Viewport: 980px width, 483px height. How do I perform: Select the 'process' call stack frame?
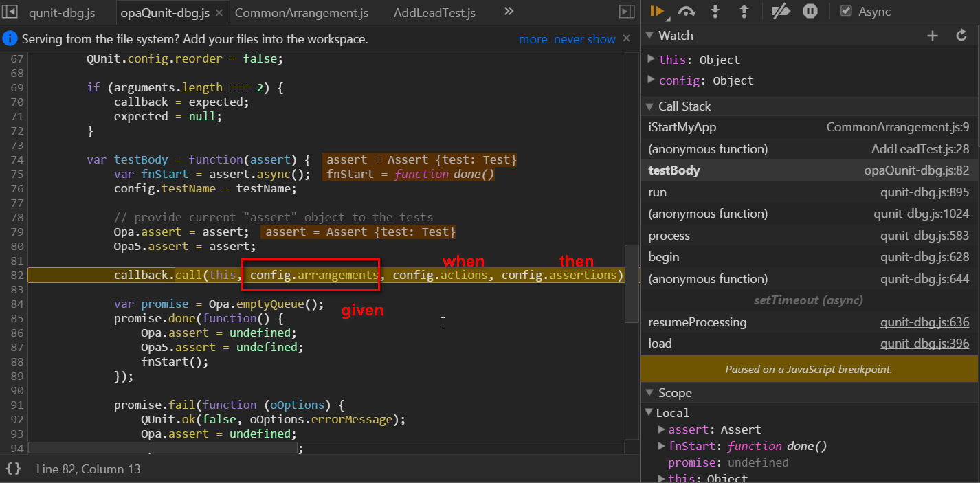point(810,236)
